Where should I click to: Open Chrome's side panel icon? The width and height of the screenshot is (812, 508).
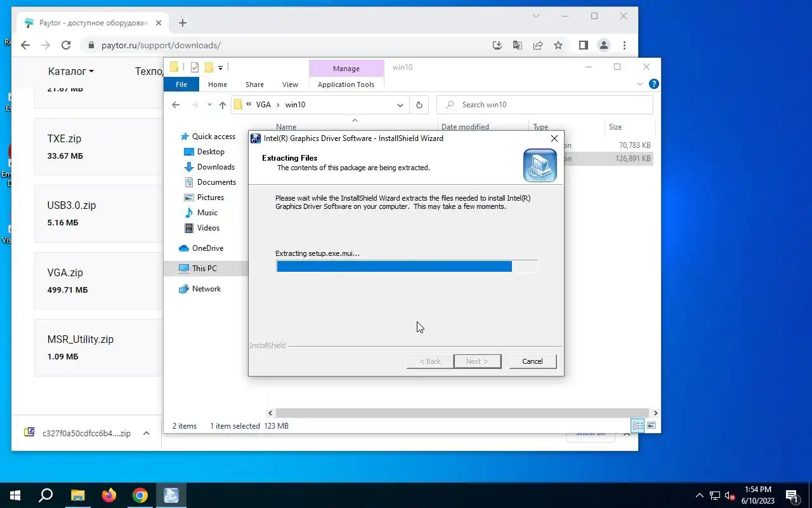click(x=584, y=45)
